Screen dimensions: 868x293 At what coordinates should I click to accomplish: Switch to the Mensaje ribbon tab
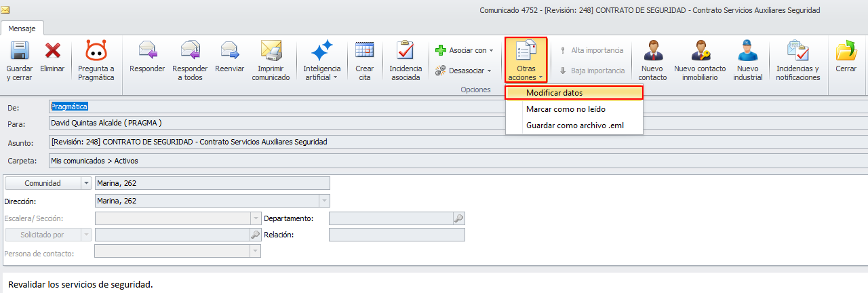(x=22, y=28)
